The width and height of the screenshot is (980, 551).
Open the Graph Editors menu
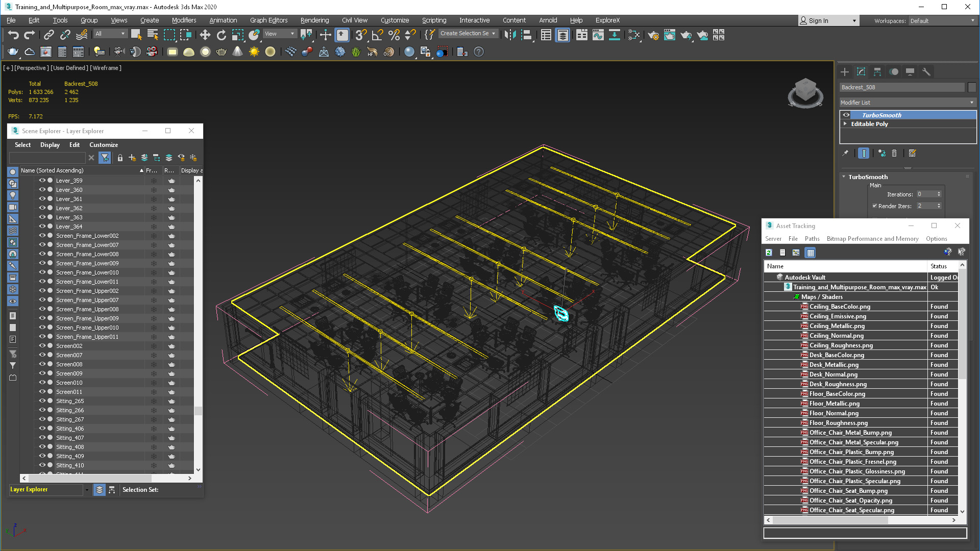pyautogui.click(x=268, y=20)
